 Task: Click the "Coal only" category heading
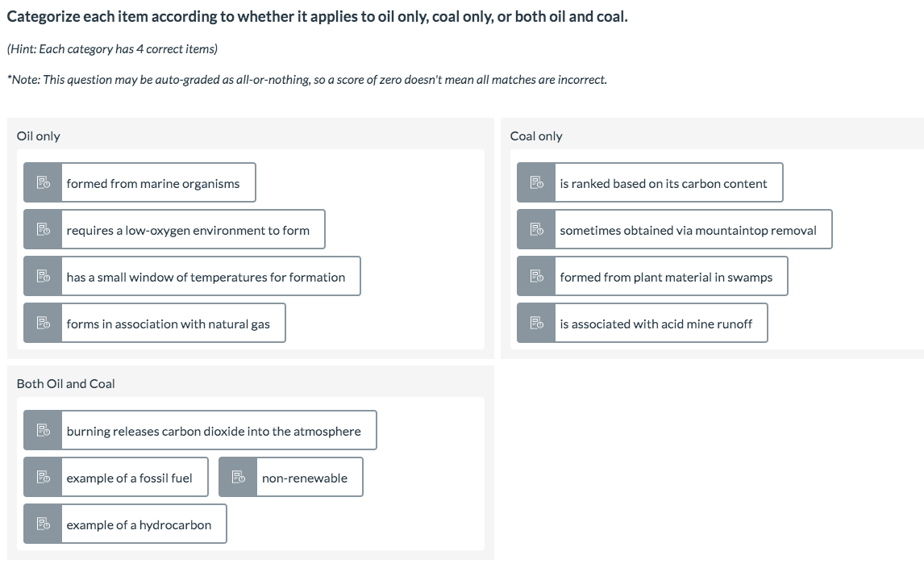pos(537,136)
